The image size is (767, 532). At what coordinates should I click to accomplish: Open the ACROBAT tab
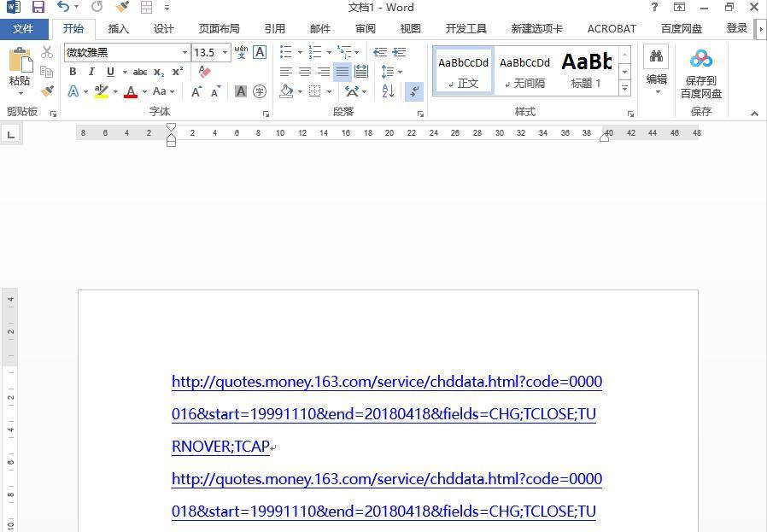click(612, 29)
